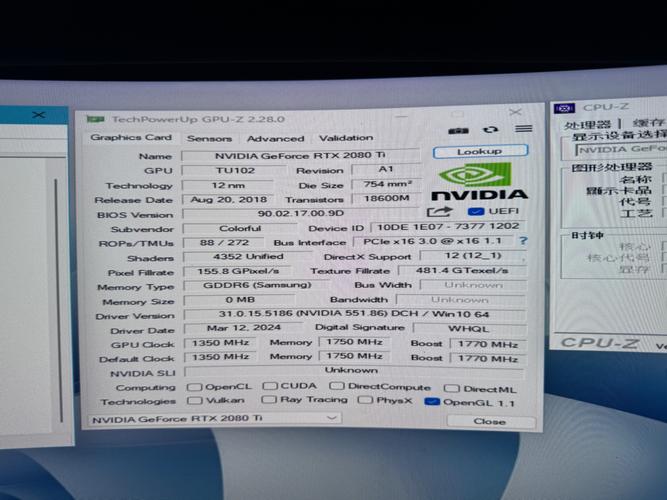Click the Bus Interface question mark icon
This screenshot has height=500, width=667.
coord(523,241)
